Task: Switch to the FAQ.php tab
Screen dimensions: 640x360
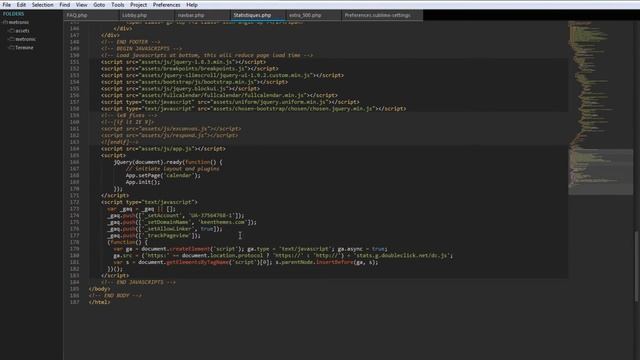Action: tap(91, 15)
